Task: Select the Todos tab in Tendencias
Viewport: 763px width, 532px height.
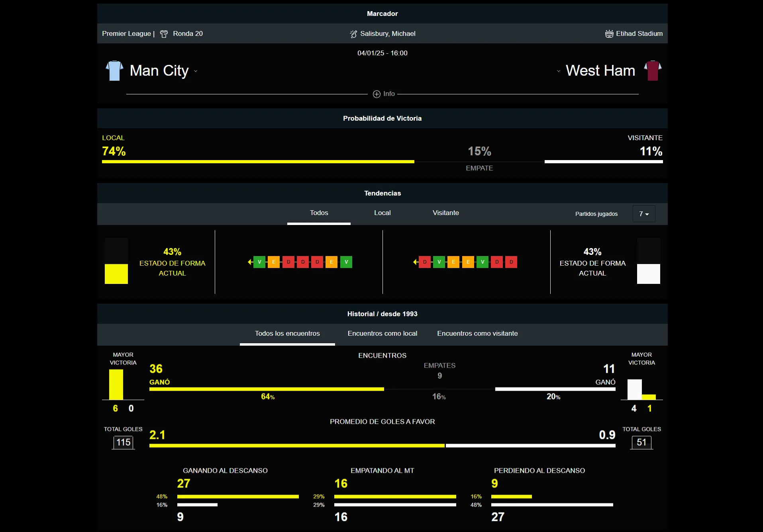Action: tap(319, 213)
